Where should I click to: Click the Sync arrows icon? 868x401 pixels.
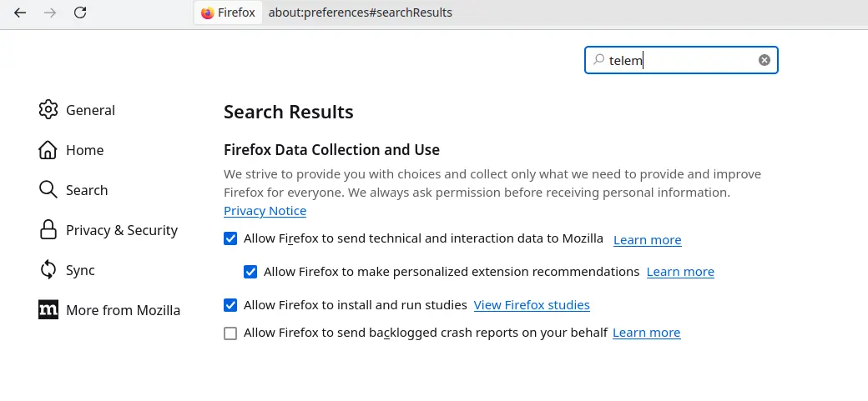(x=48, y=270)
